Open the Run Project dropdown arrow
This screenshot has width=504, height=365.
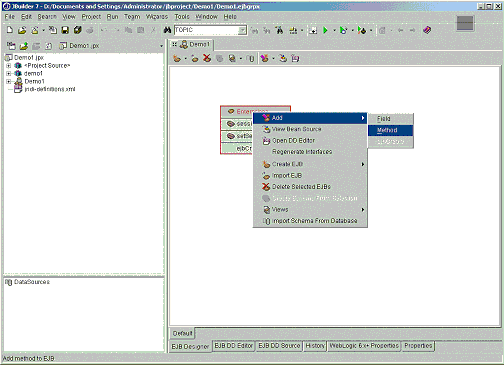tap(334, 30)
